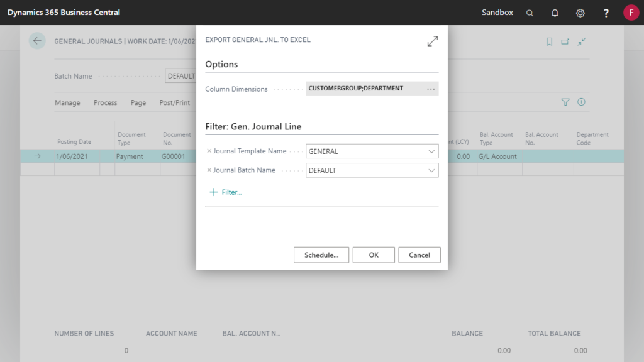Viewport: 644px width, 362px height.
Task: Collapse the page using the focus mode arrows
Action: [581, 41]
